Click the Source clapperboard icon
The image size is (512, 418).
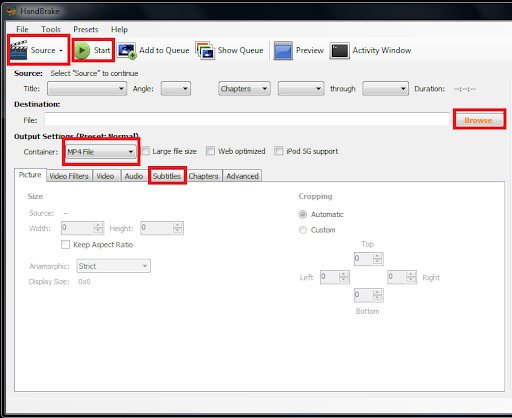pos(19,50)
